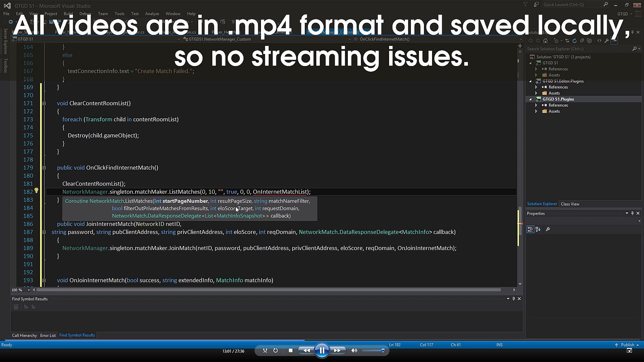
Task: Open Solution Explorer properties wrench icon
Action: click(606, 41)
